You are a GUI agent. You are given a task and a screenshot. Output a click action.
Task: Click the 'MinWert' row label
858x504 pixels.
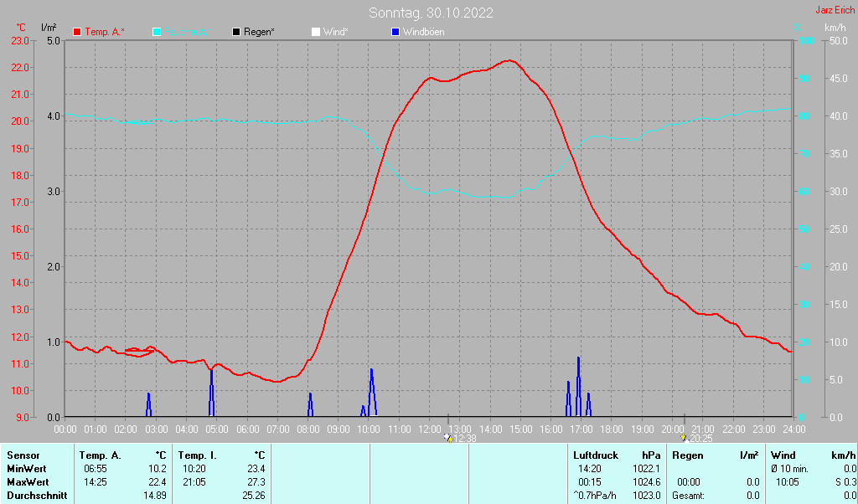(26, 469)
